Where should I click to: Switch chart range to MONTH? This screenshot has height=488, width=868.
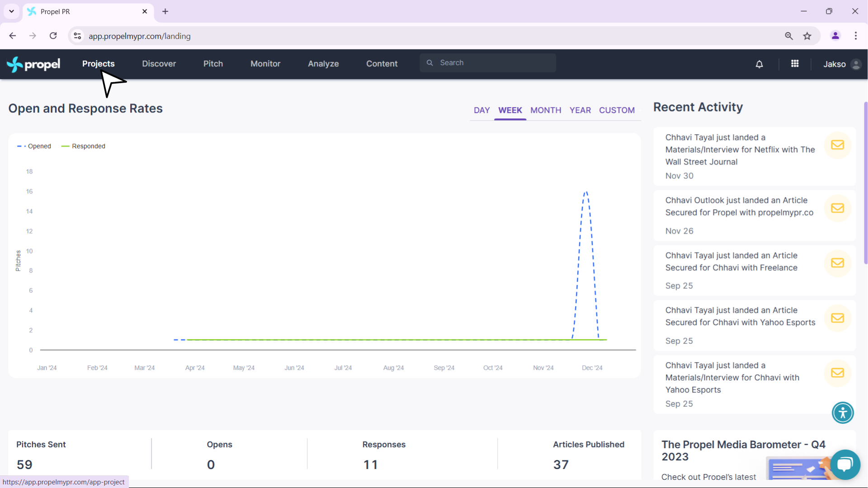(546, 110)
